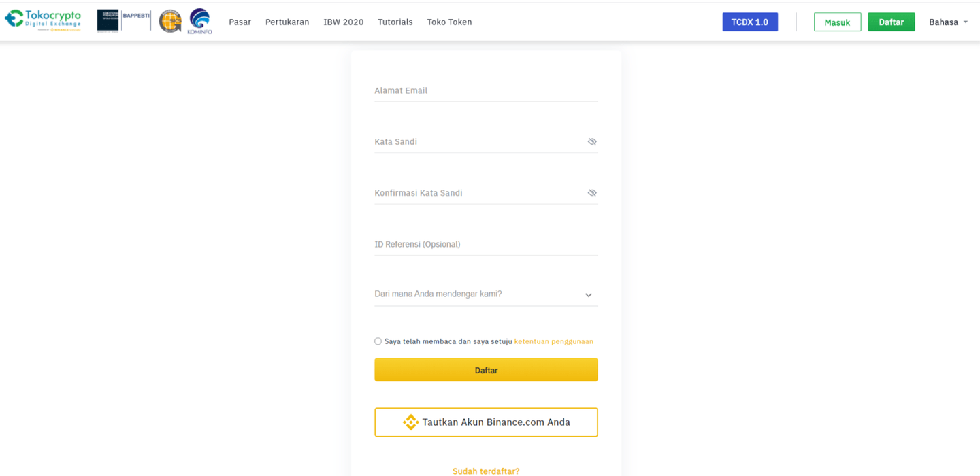Reveal the Konfirmasi Kata Sandi entry
980x476 pixels.
coord(591,192)
